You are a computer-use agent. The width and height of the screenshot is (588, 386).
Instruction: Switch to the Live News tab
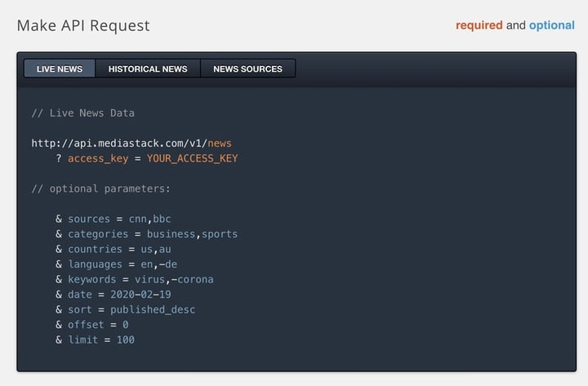pyautogui.click(x=60, y=69)
